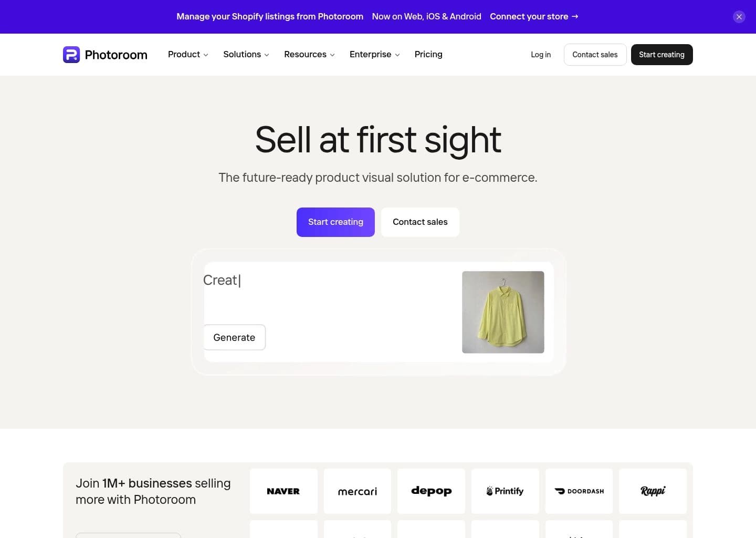Viewport: 756px width, 538px height.
Task: Click the Photoroom wordmark text
Action: point(116,55)
